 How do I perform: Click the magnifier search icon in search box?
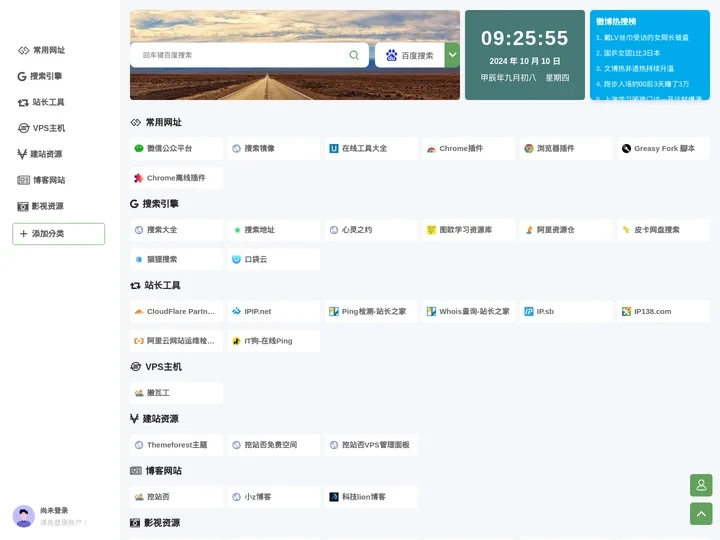coord(354,55)
